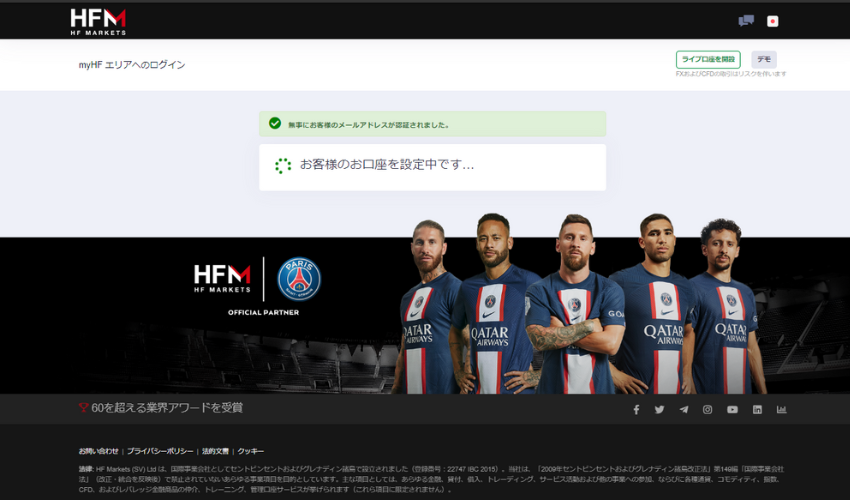Open the クッキー footer link
The width and height of the screenshot is (850, 500).
(250, 451)
